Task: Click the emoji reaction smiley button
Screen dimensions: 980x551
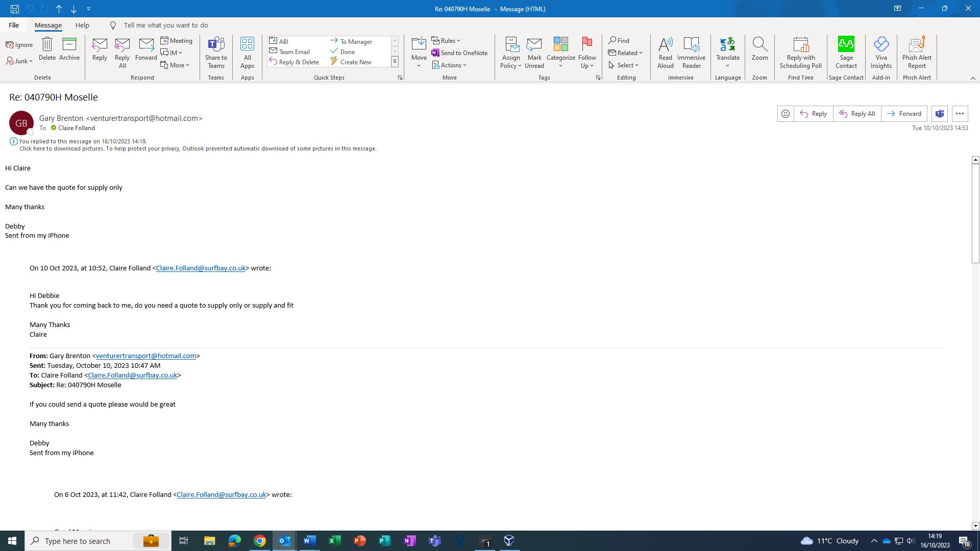Action: (786, 114)
